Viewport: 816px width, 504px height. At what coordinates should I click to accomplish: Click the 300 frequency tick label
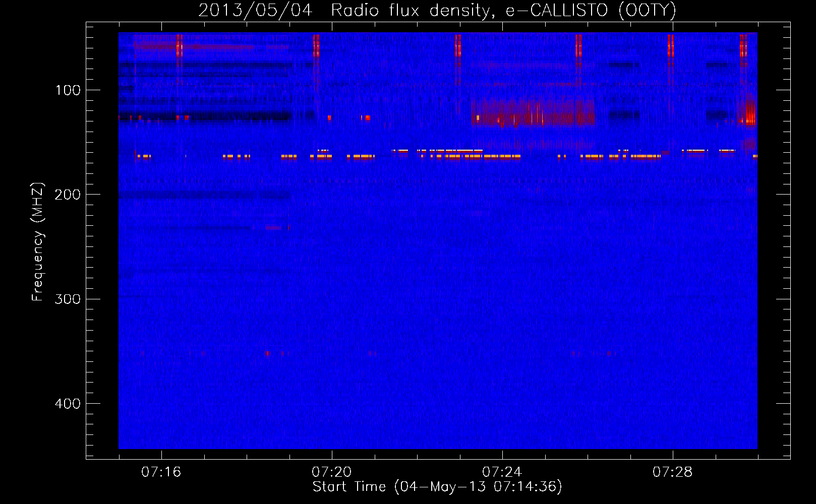tap(68, 299)
